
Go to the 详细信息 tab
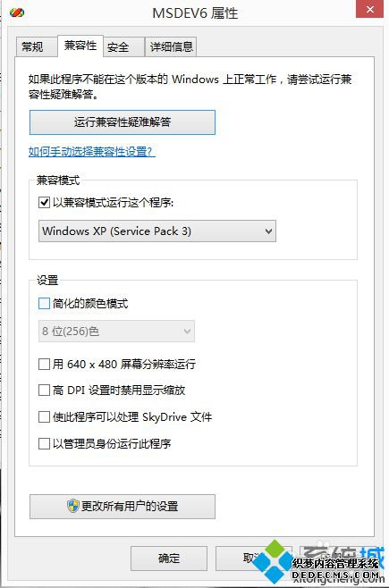coord(172,46)
